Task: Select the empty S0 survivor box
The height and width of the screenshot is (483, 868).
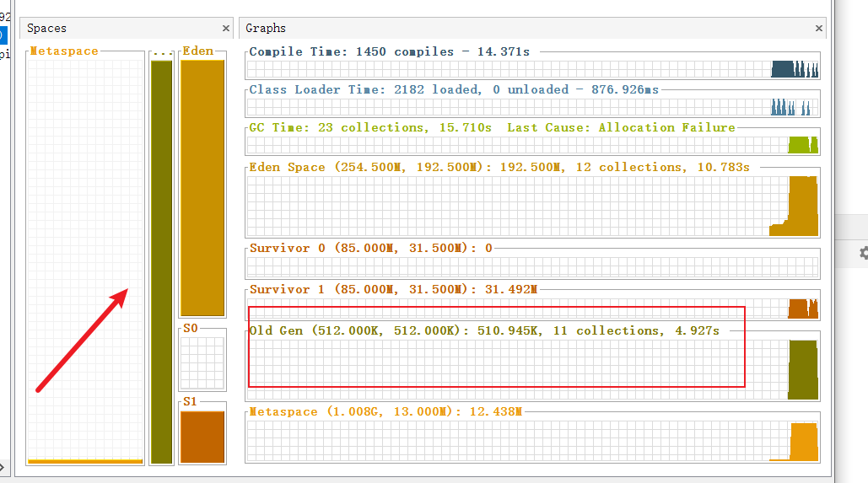Action: pos(202,362)
